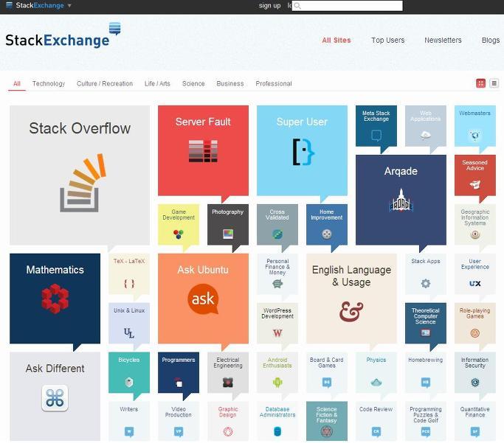The image size is (504, 443).
Task: Open the Personal Finance & Money tile
Action: click(277, 273)
